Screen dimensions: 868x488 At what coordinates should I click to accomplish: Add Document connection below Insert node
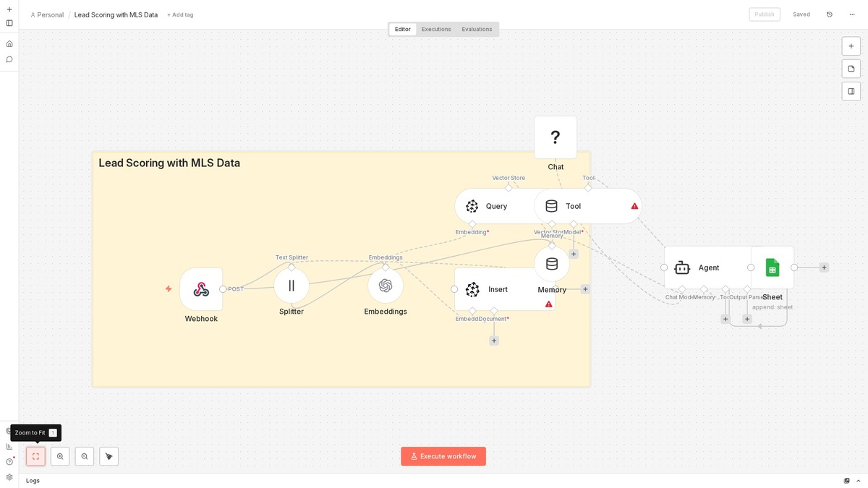(494, 341)
